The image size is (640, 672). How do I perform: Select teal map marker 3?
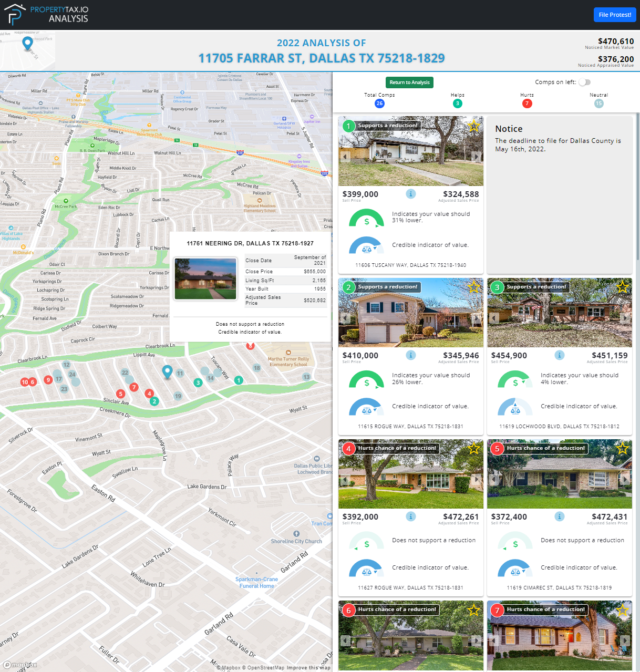pyautogui.click(x=198, y=382)
